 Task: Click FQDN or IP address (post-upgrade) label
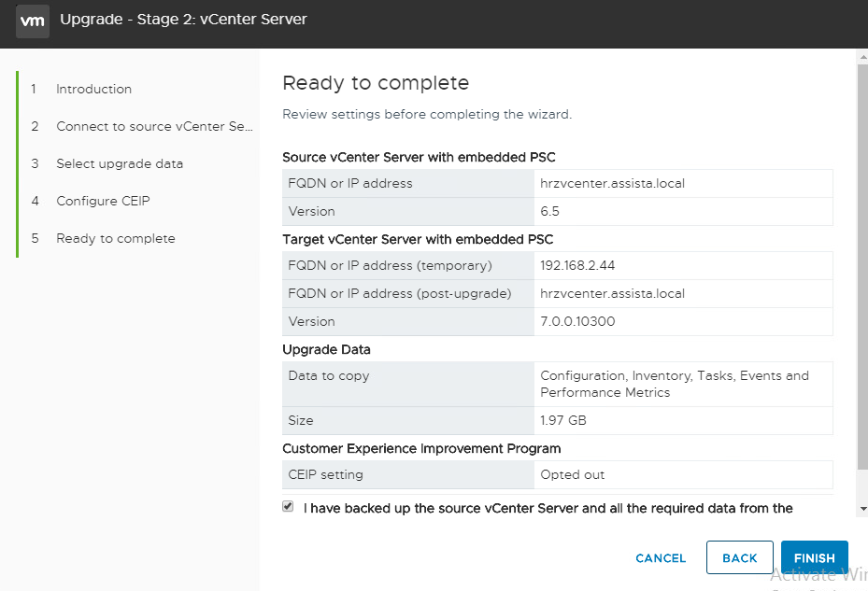[x=400, y=294]
